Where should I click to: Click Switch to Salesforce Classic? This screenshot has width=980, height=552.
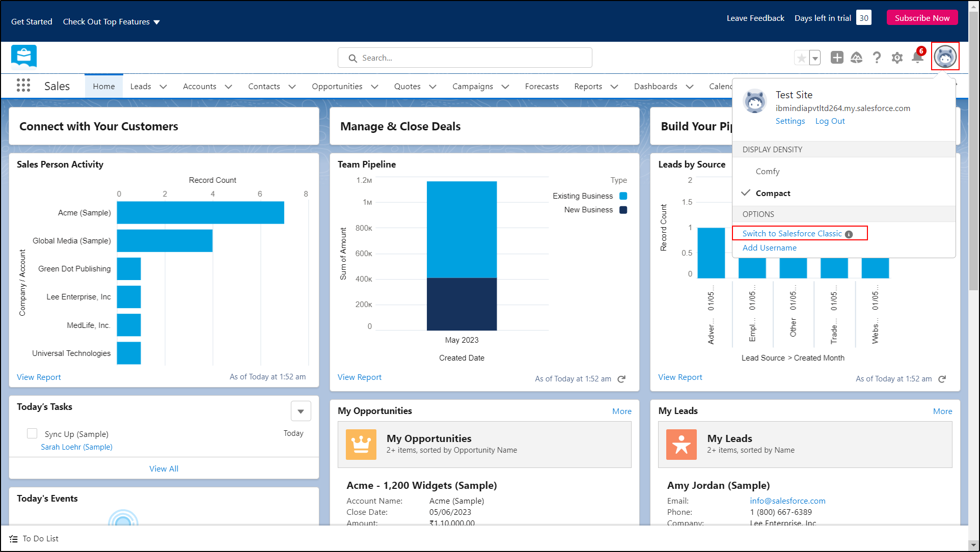coord(792,234)
